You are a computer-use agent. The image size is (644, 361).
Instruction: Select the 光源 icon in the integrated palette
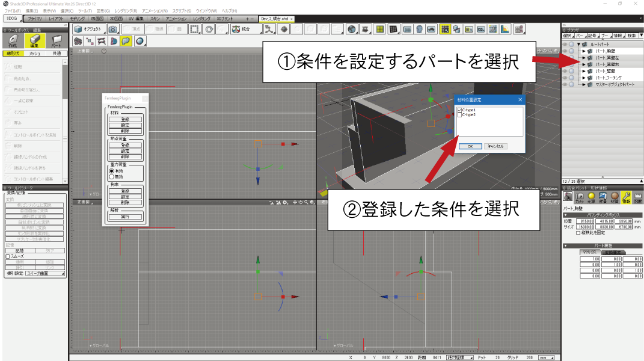pyautogui.click(x=590, y=197)
